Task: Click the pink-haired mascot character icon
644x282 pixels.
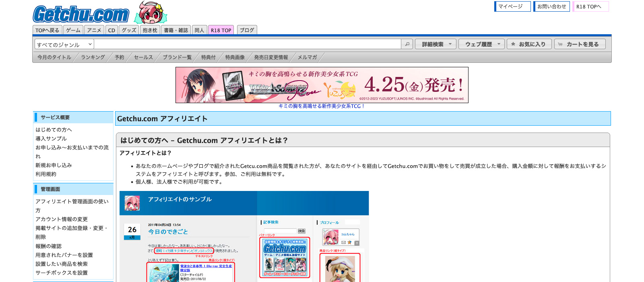Action: click(150, 12)
